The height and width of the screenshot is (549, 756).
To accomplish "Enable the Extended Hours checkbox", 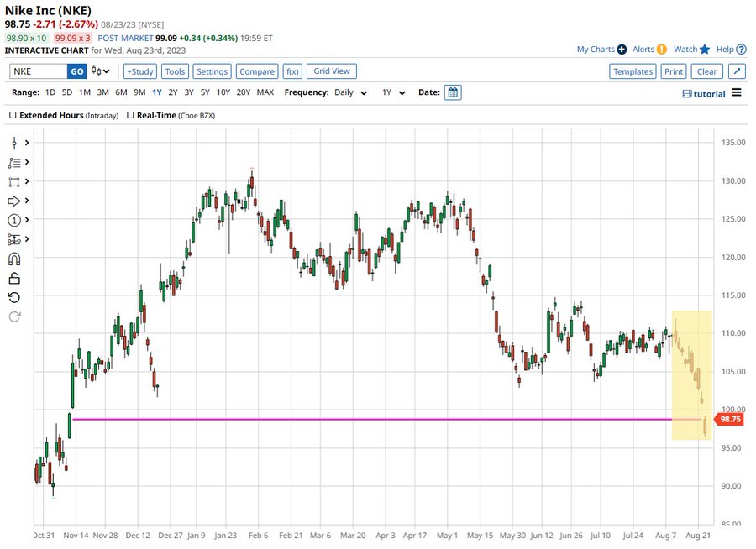I will click(13, 115).
